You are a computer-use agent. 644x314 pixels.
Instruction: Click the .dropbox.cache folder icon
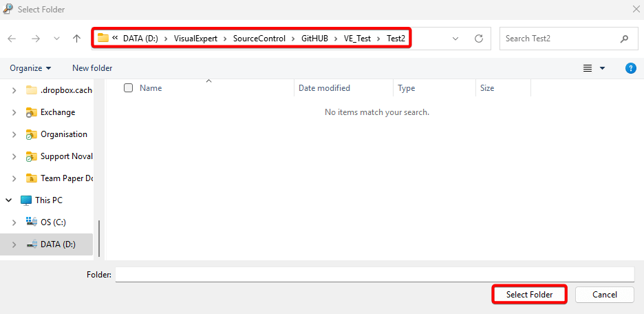pyautogui.click(x=31, y=90)
